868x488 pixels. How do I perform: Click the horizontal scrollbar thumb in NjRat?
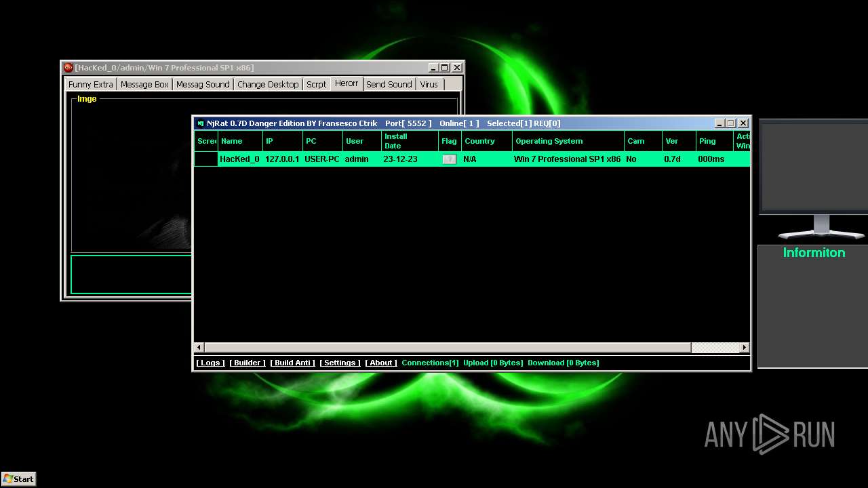[x=448, y=348]
